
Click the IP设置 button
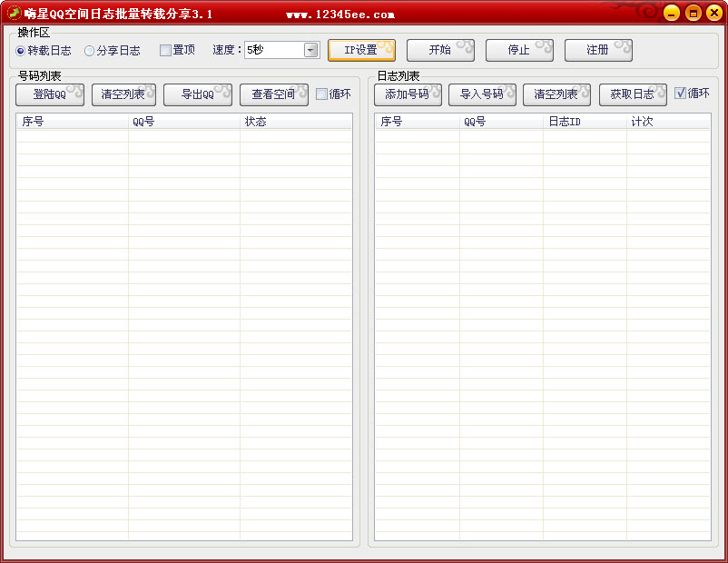(x=361, y=50)
